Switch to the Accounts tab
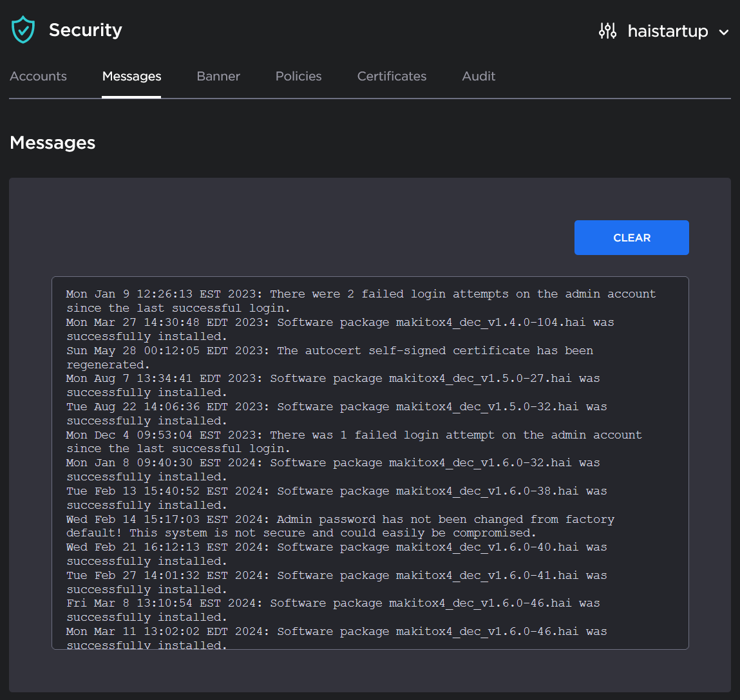This screenshot has height=700, width=740. (x=38, y=76)
